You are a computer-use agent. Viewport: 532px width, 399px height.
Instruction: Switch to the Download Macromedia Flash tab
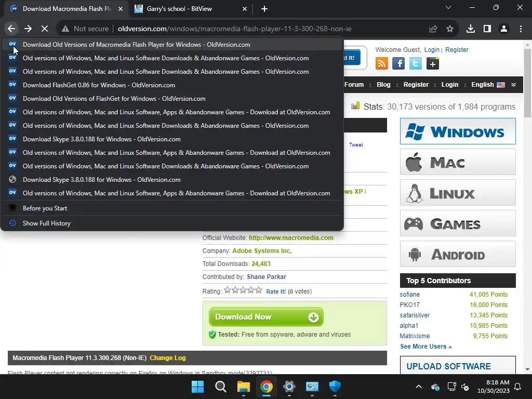66,9
